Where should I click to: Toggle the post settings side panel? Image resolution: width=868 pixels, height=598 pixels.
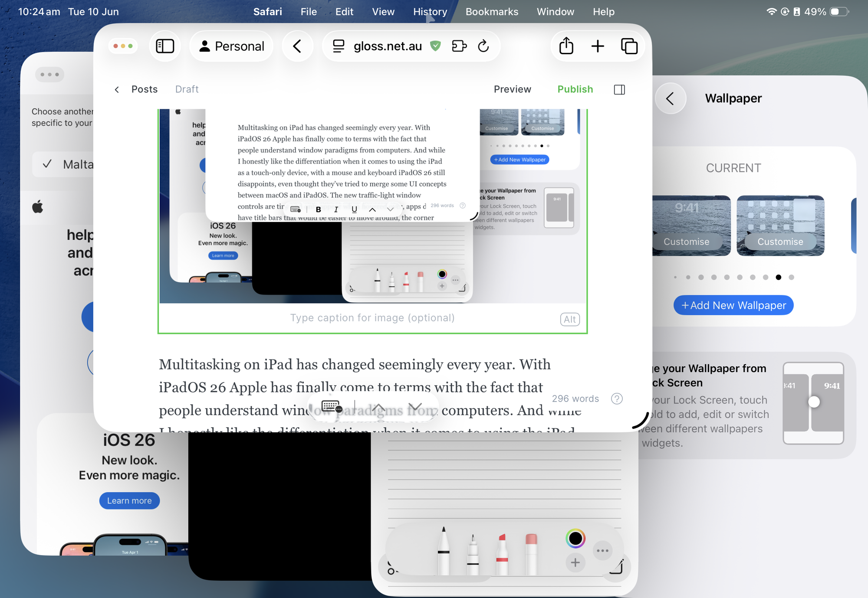[x=620, y=90]
